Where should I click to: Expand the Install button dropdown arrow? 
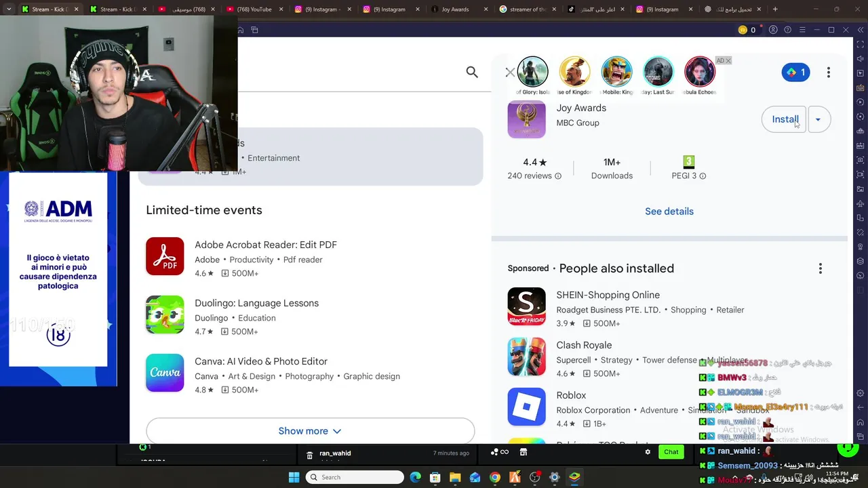[x=818, y=119]
